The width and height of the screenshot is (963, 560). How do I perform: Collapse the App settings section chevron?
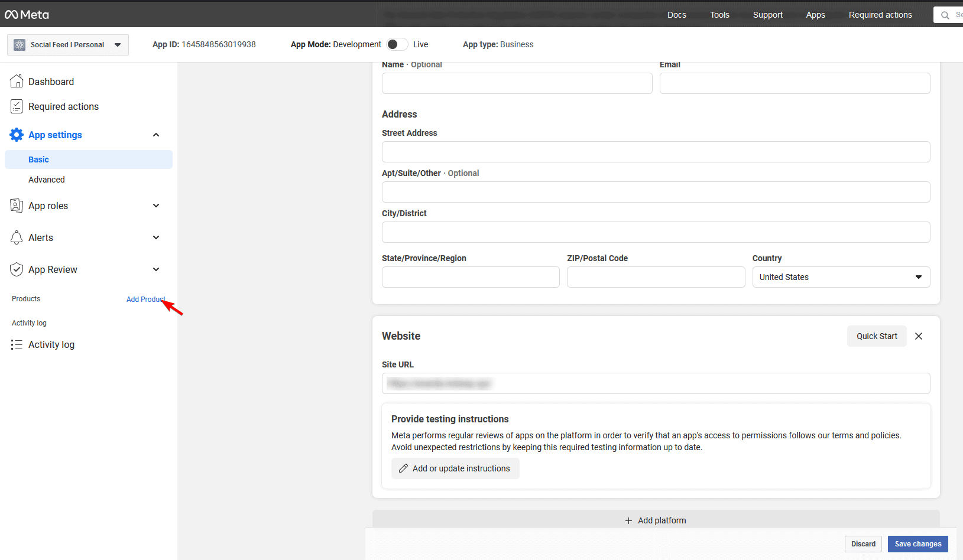point(156,135)
